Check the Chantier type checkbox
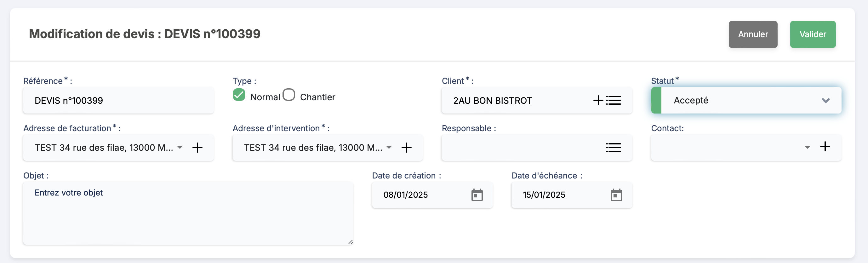The image size is (868, 263). 289,95
